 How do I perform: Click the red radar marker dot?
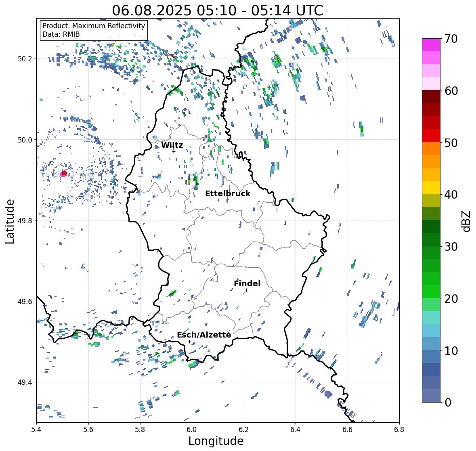coord(64,173)
